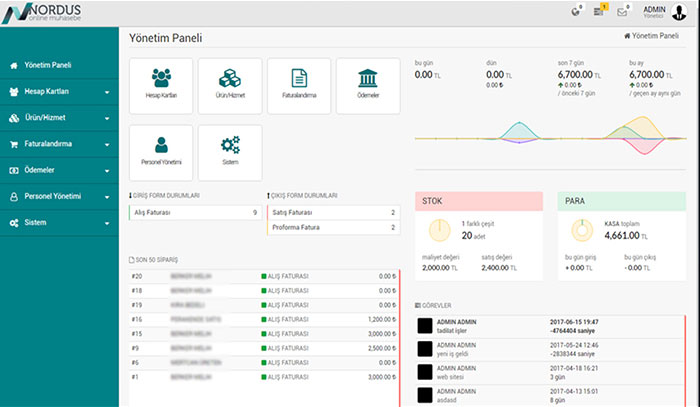Viewport: 700px width, 407px height.
Task: Click the STOK panel header
Action: [479, 201]
